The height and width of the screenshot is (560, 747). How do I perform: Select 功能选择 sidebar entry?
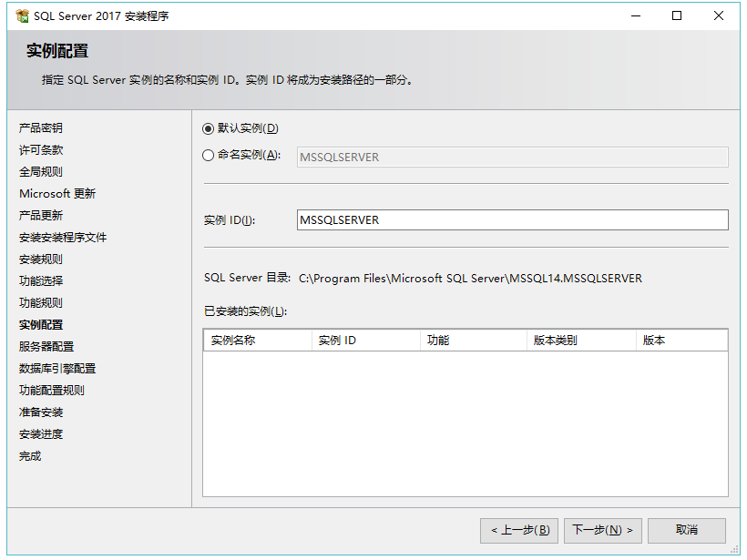(41, 281)
